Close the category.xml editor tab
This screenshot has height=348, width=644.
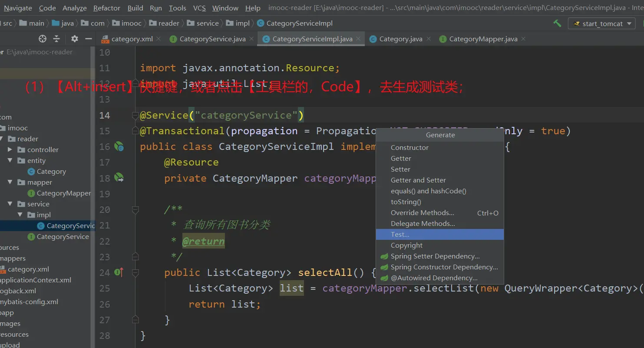click(159, 39)
